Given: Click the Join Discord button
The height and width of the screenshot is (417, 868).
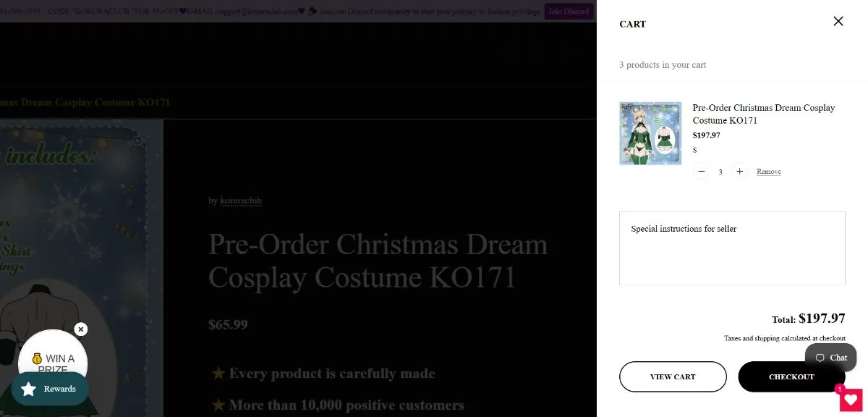Looking at the screenshot, I should 569,12.
